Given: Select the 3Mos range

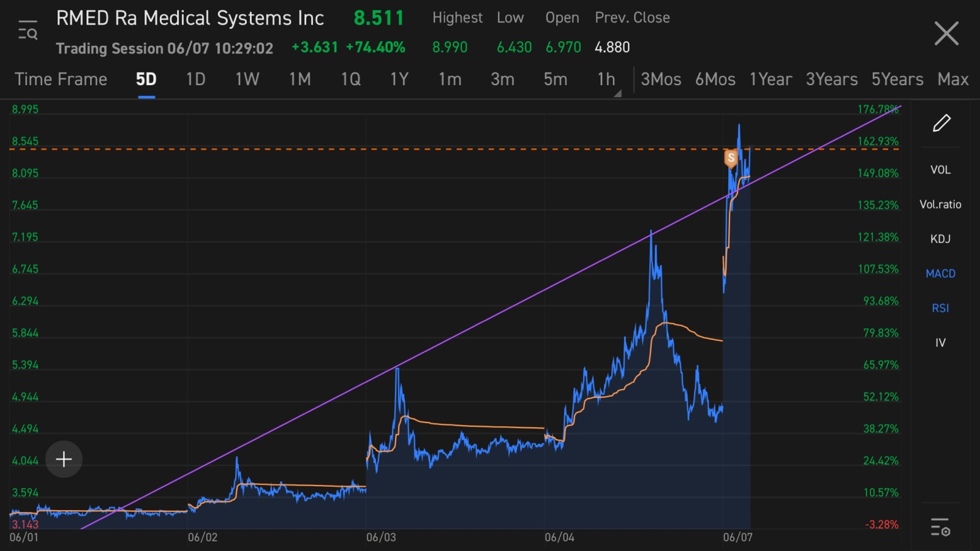Looking at the screenshot, I should click(661, 80).
